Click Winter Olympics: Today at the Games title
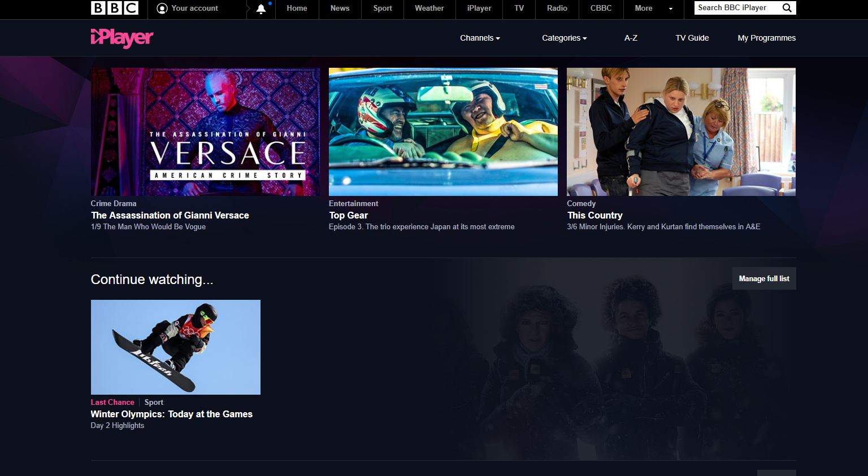This screenshot has width=868, height=476. pos(172,414)
